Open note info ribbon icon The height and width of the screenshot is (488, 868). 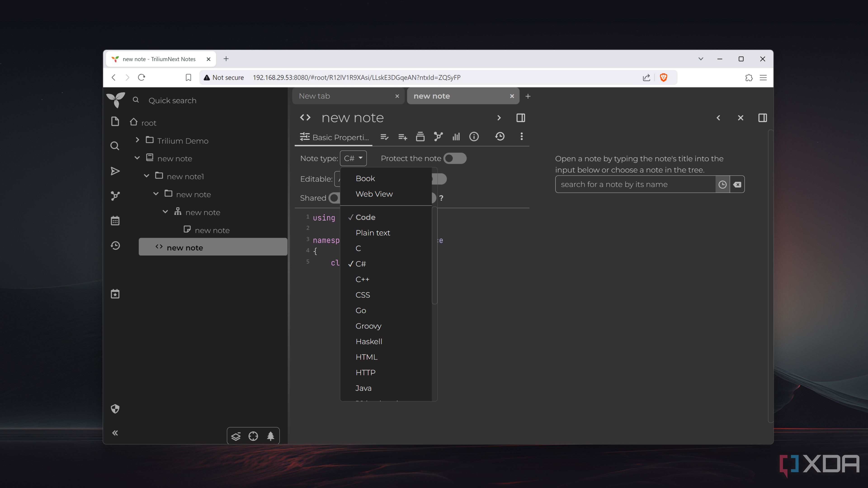(x=474, y=136)
